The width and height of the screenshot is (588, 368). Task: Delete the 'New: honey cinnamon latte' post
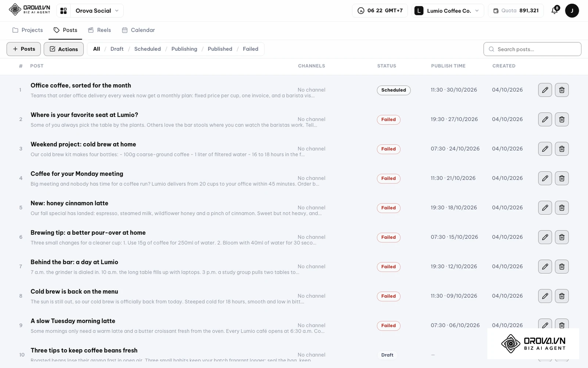(x=562, y=208)
